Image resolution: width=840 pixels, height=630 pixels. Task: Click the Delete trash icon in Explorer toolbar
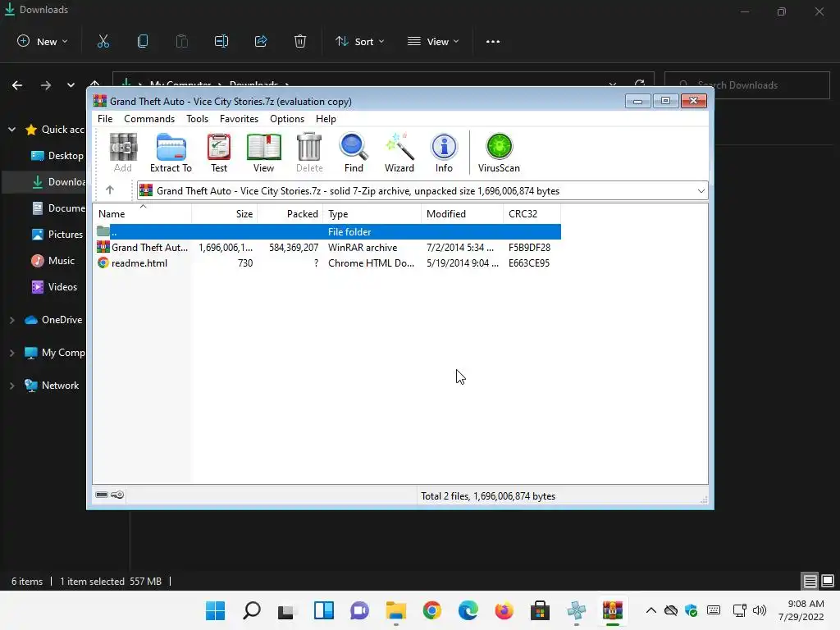pyautogui.click(x=300, y=41)
